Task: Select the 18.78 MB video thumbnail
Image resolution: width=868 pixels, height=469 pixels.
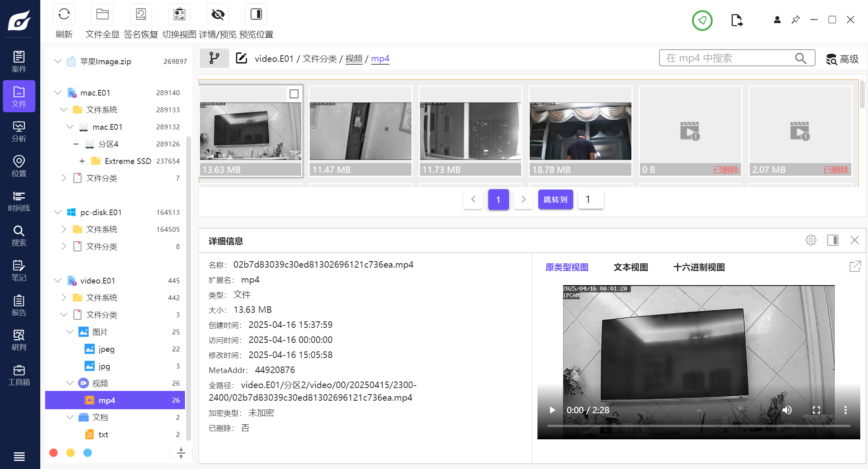Action: pos(581,131)
